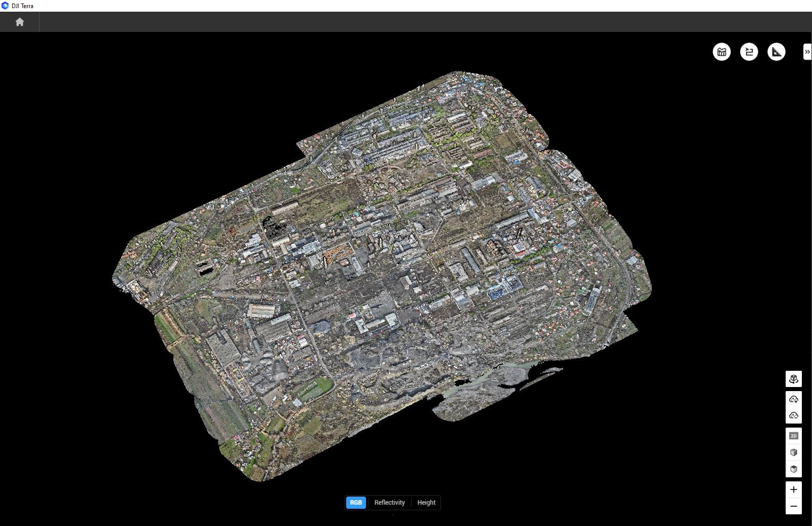Increase point cloud point size
Screen dimensions: 812x526
click(x=794, y=399)
